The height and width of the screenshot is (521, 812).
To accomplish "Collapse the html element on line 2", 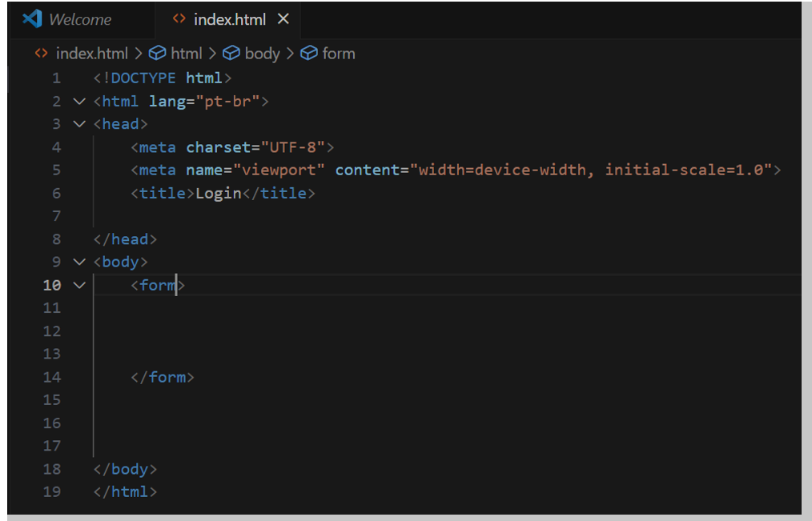I will point(78,101).
